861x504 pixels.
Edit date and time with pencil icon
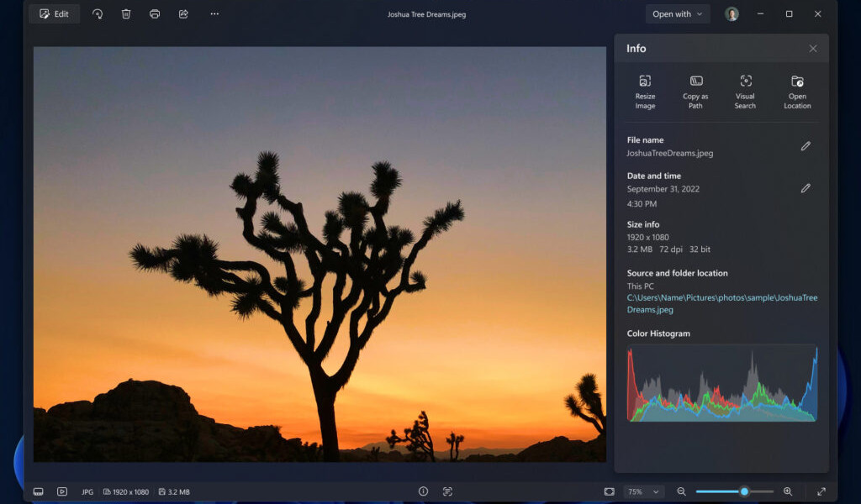pyautogui.click(x=806, y=188)
